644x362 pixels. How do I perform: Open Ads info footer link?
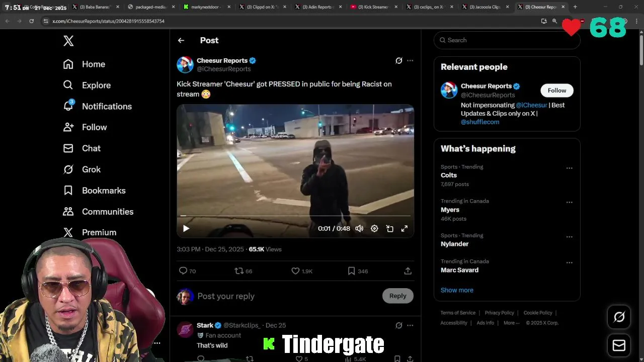(x=485, y=323)
